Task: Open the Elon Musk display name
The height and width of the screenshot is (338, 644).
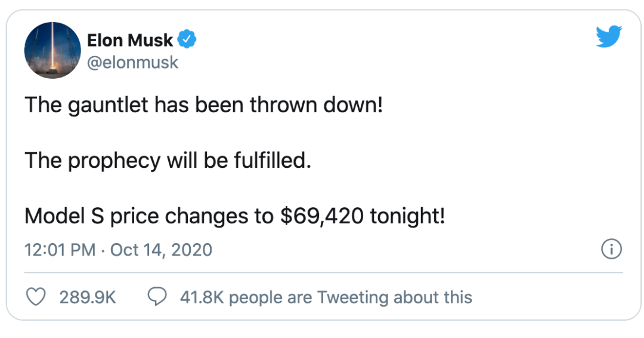Action: (x=130, y=40)
